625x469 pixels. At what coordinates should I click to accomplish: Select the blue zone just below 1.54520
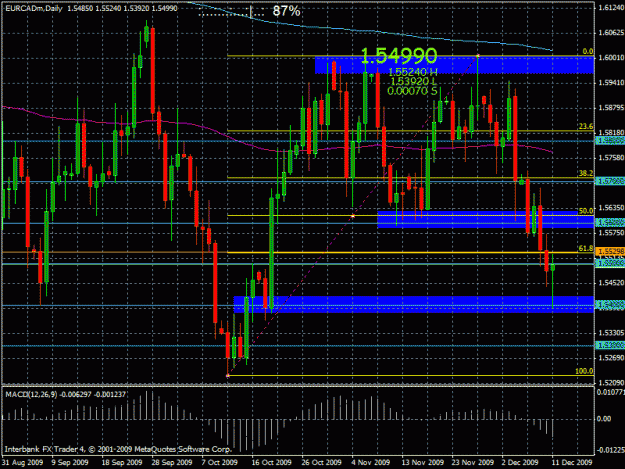(x=413, y=304)
